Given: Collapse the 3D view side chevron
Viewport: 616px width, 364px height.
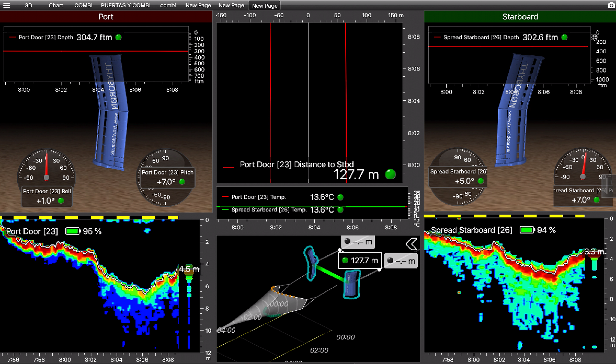Looking at the screenshot, I should click(411, 244).
